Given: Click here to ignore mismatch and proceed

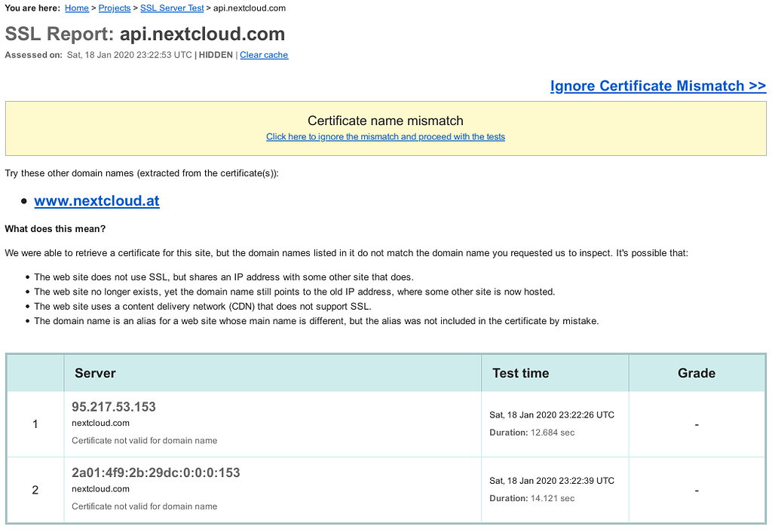Looking at the screenshot, I should pyautogui.click(x=385, y=136).
